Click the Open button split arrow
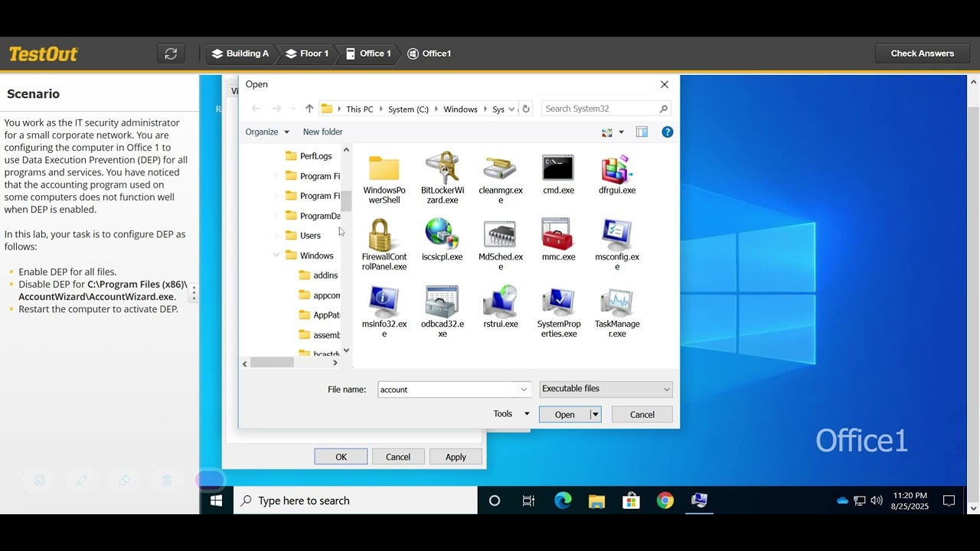980x551 pixels. (x=595, y=414)
